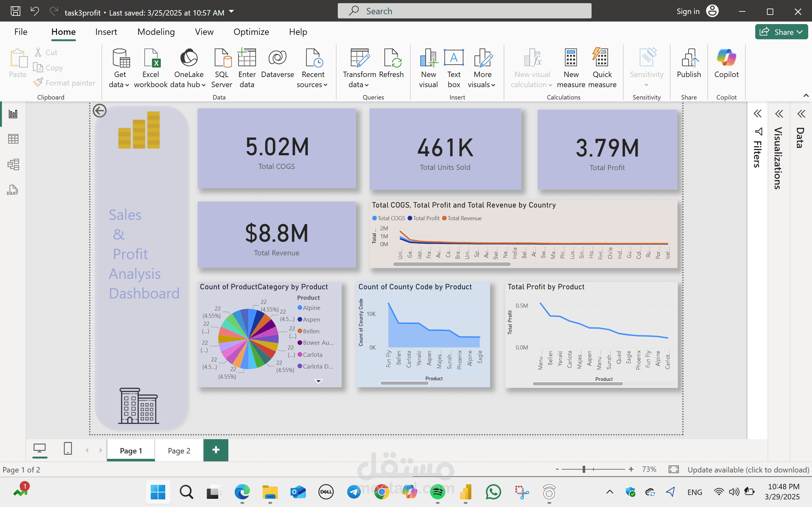812x507 pixels.
Task: Open the Report view icon in sidebar
Action: (13, 114)
